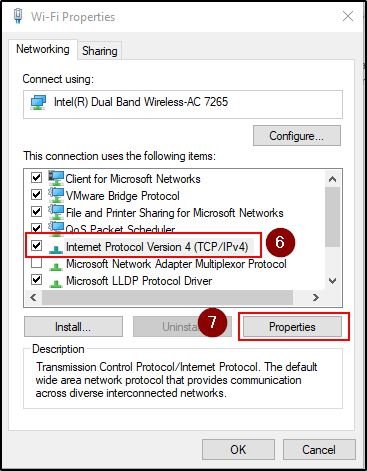367x471 pixels.
Task: Click the Configure... button
Action: coord(297,136)
